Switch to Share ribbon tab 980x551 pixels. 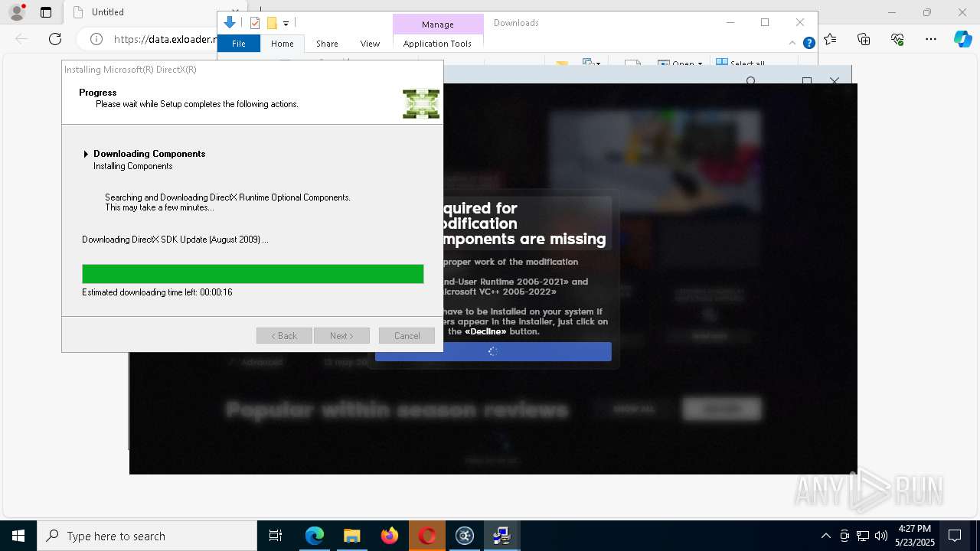pos(327,44)
